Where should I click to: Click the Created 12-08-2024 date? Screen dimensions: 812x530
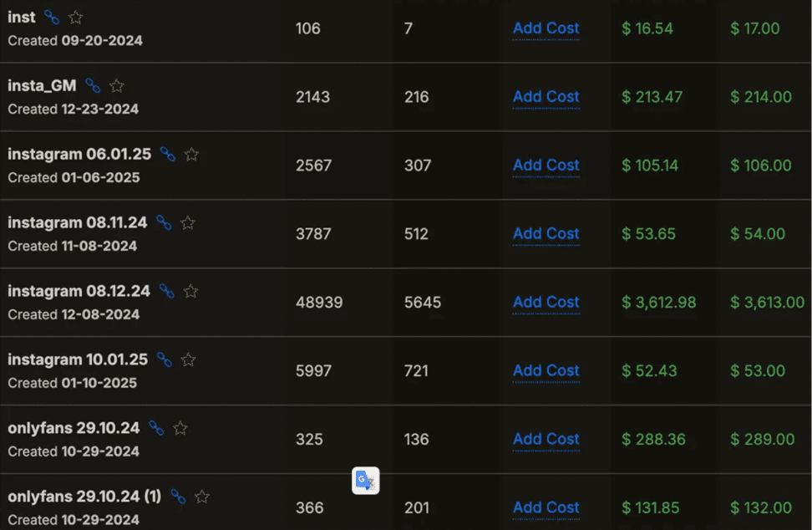(74, 314)
